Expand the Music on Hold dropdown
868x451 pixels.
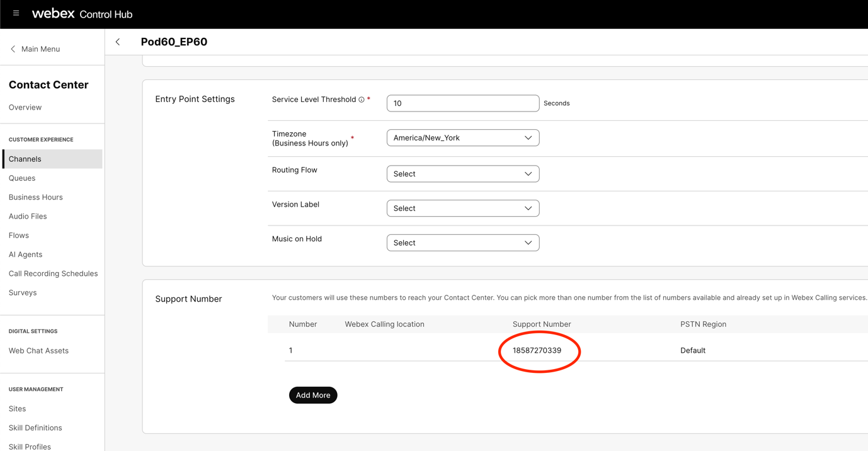coord(462,243)
